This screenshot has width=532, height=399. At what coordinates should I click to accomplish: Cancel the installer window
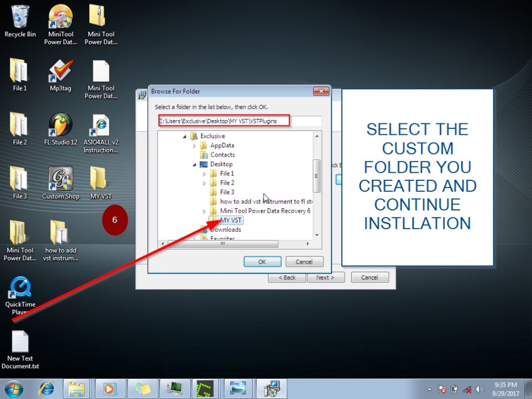click(369, 277)
